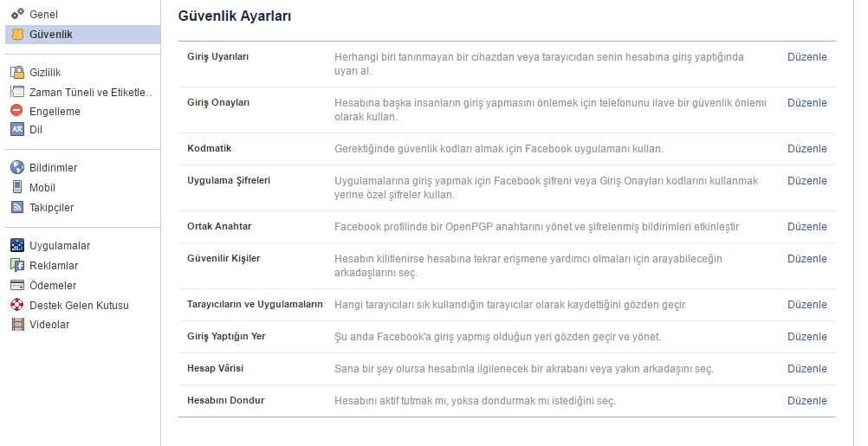Edit Ortak Anahtar via Düzenle link
The width and height of the screenshot is (868, 446).
pos(807,227)
